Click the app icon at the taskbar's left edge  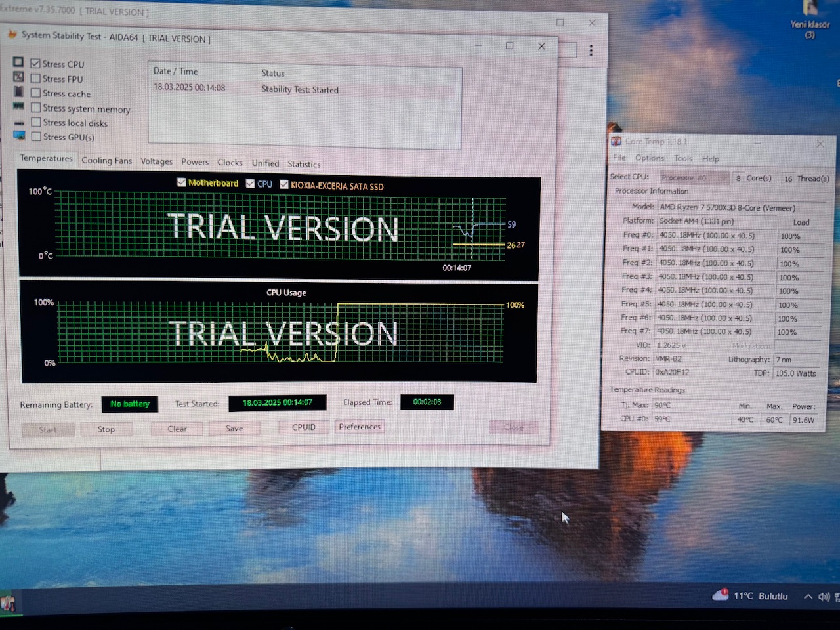[8, 602]
